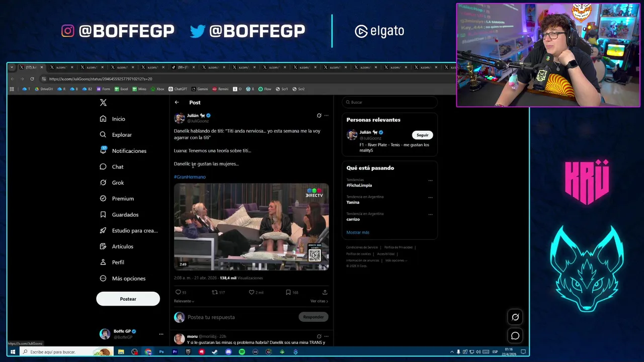Screen dimensions: 644x362
Task: Click the Estudio para creadores rocket icon
Action: [x=103, y=230]
